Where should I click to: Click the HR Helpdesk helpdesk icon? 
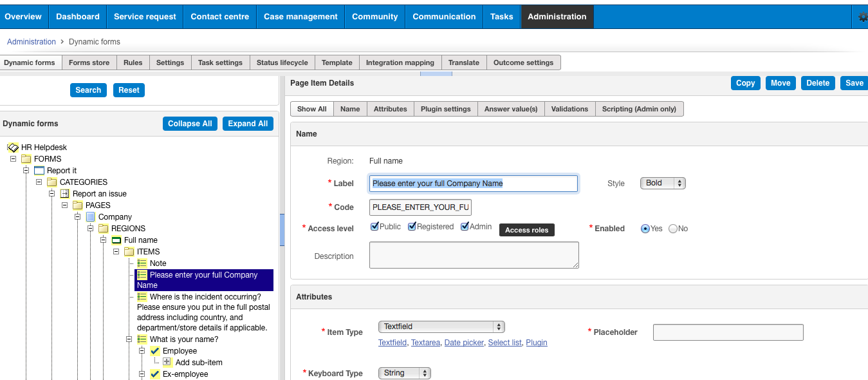[12, 147]
